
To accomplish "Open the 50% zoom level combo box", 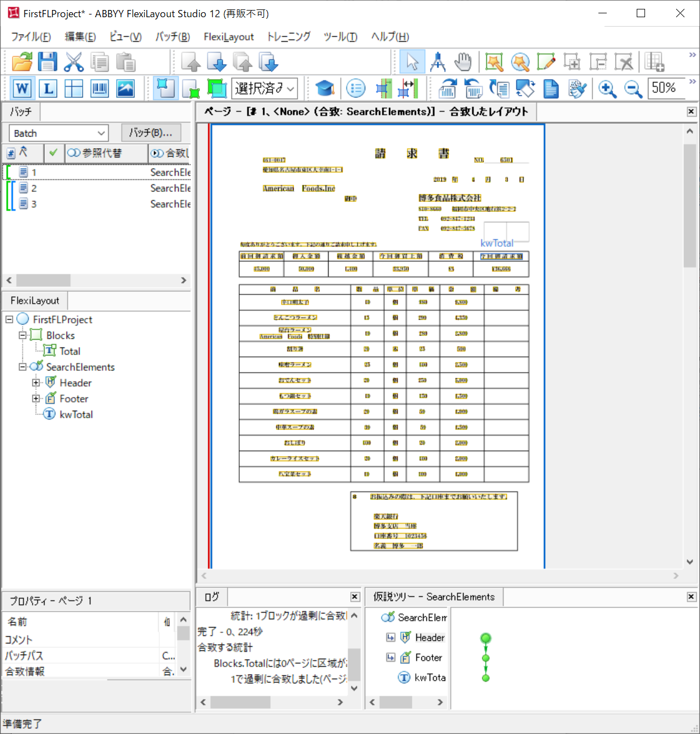I will [667, 88].
